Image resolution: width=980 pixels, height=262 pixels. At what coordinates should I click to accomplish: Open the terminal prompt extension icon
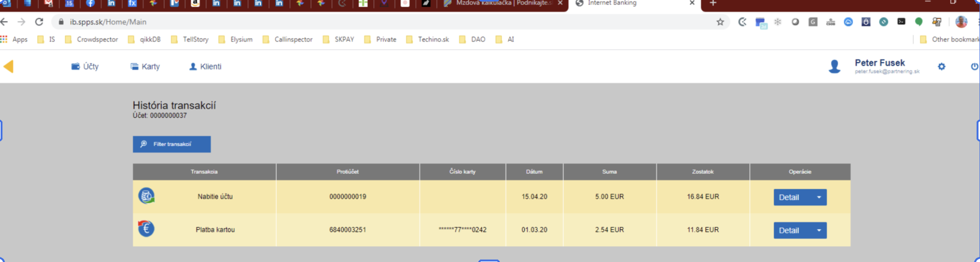click(x=901, y=22)
